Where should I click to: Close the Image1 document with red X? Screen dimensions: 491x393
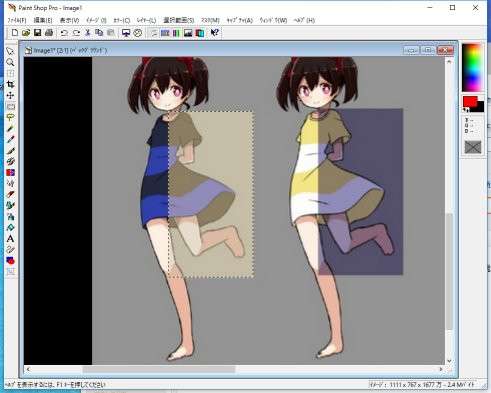pyautogui.click(x=445, y=50)
